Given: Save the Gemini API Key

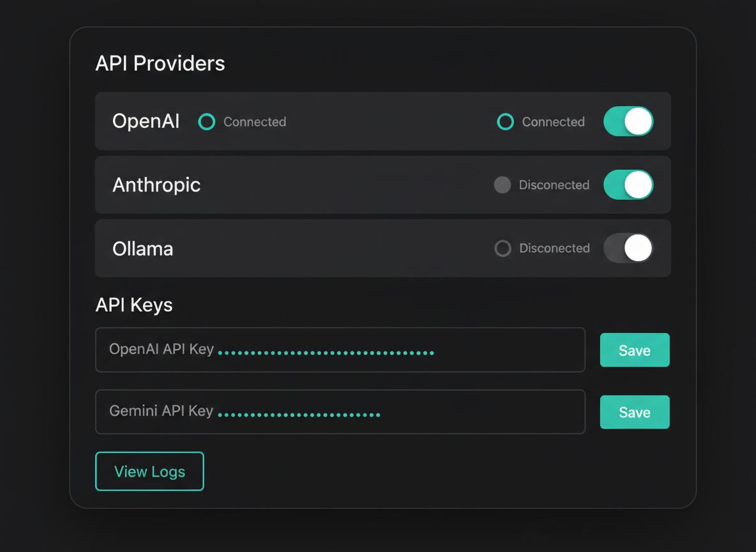Looking at the screenshot, I should [635, 412].
